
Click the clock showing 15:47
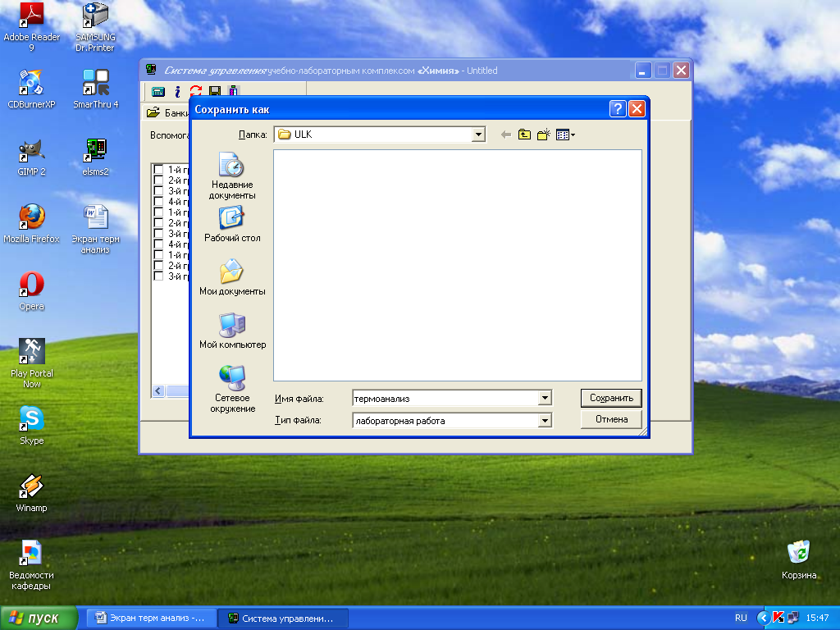pos(818,618)
